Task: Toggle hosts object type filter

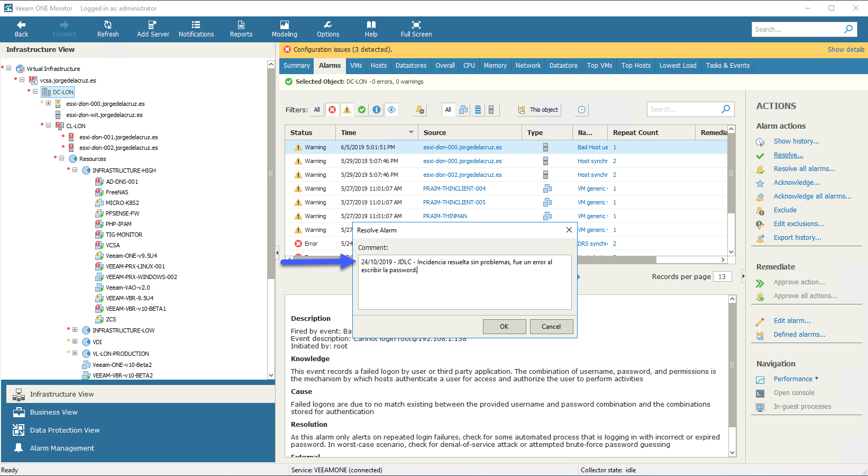Action: [491, 110]
